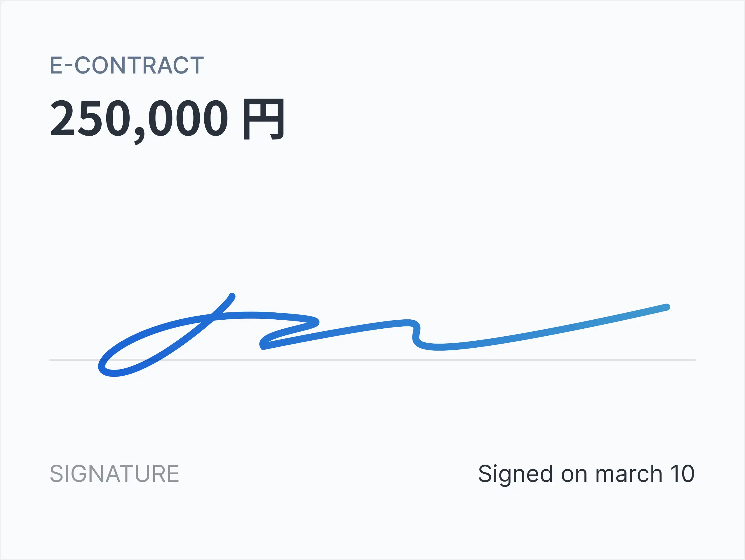Click the word CONTRACT after the hyphen

coord(139,65)
